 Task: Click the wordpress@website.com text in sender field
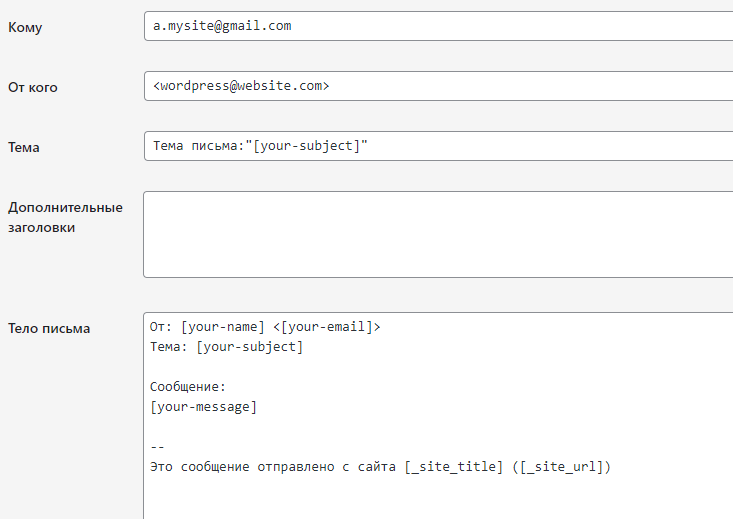click(241, 86)
